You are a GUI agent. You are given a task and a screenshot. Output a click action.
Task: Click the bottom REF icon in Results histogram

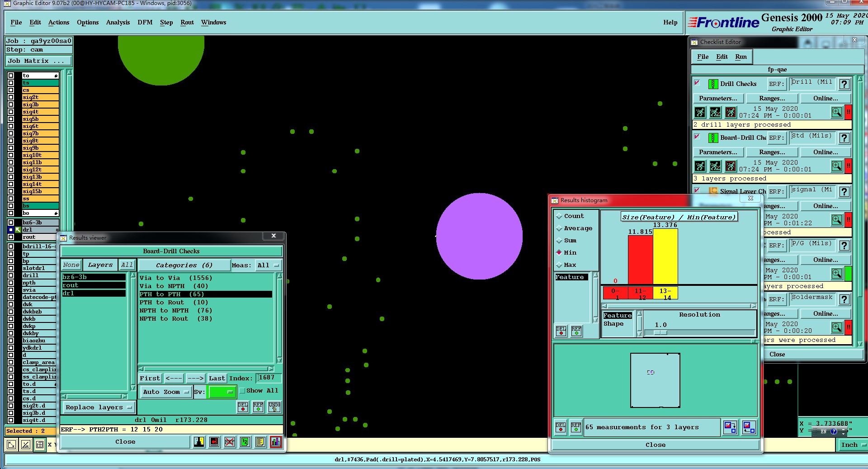tap(576, 427)
